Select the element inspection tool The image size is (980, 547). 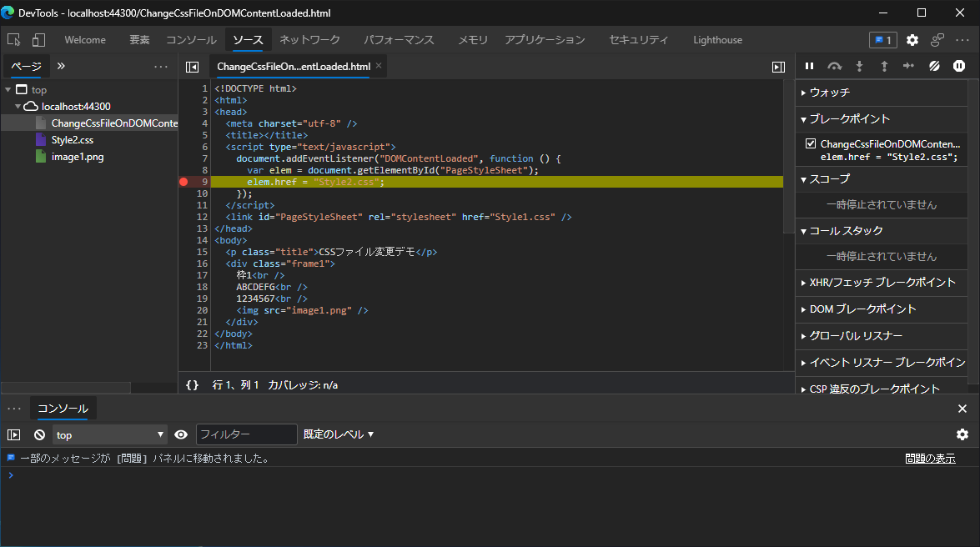pos(13,39)
